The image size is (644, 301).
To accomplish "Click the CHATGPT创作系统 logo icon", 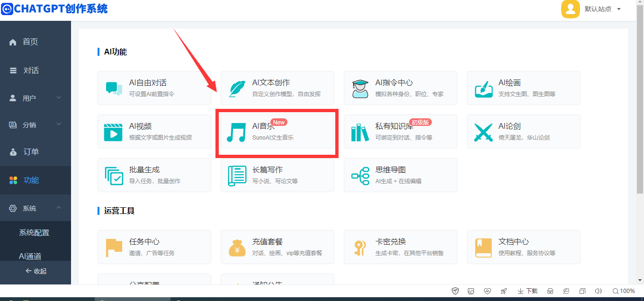I will click(7, 9).
